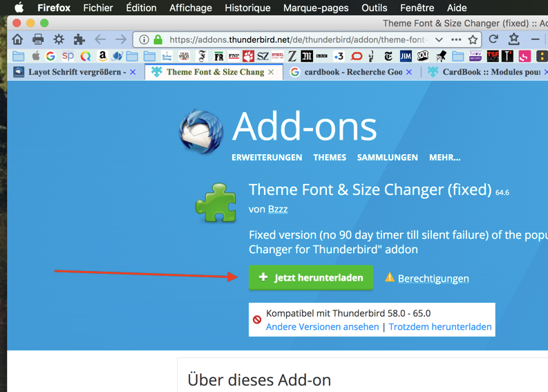548x392 pixels.
Task: Open author link 'Bzzz'
Action: pyautogui.click(x=278, y=209)
